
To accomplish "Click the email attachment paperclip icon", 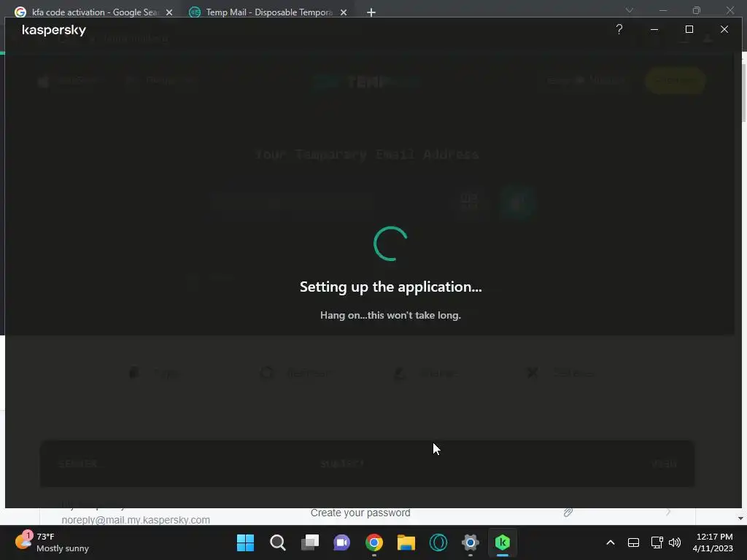I will (x=568, y=513).
